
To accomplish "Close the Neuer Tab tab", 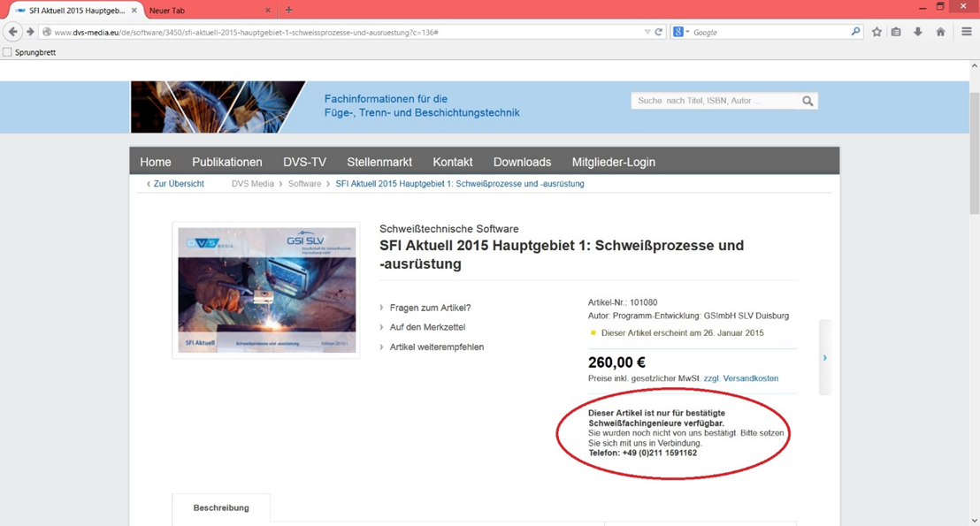I will tap(267, 11).
